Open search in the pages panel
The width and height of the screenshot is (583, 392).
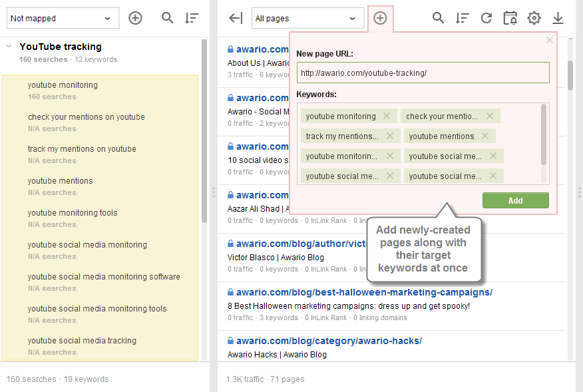pos(438,18)
